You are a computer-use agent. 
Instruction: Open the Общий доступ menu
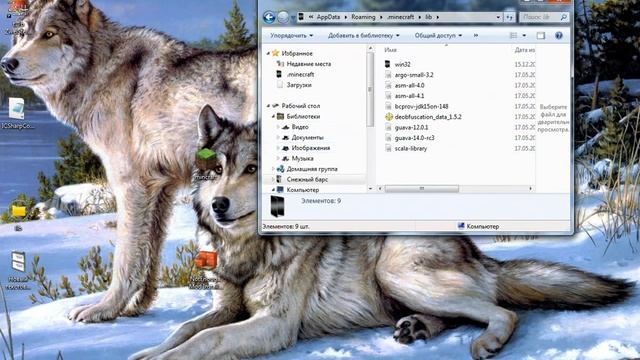(x=438, y=36)
